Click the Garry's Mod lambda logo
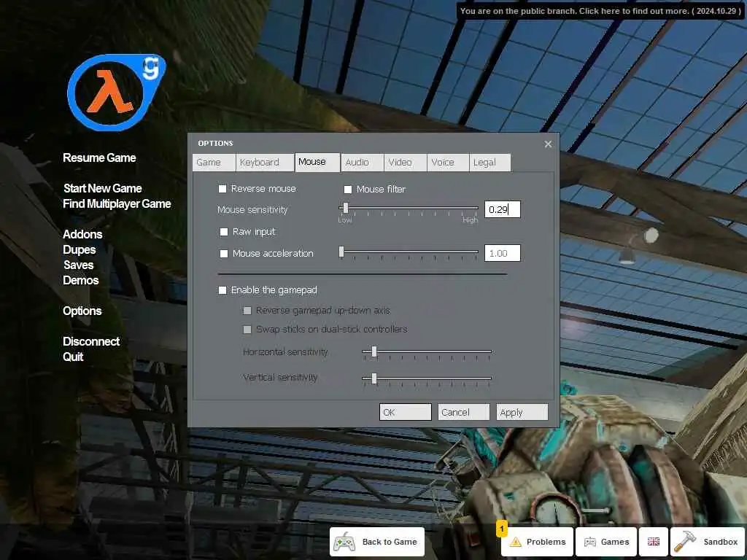The height and width of the screenshot is (560, 747). (117, 93)
